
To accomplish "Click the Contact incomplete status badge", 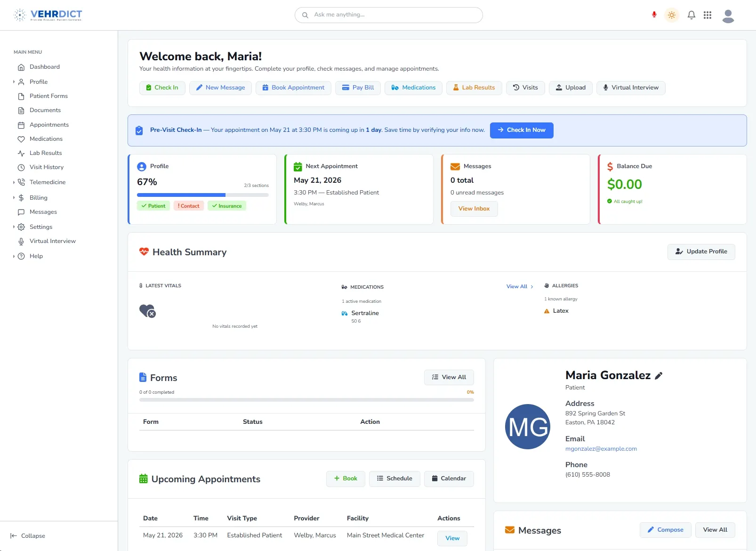I will pyautogui.click(x=189, y=206).
